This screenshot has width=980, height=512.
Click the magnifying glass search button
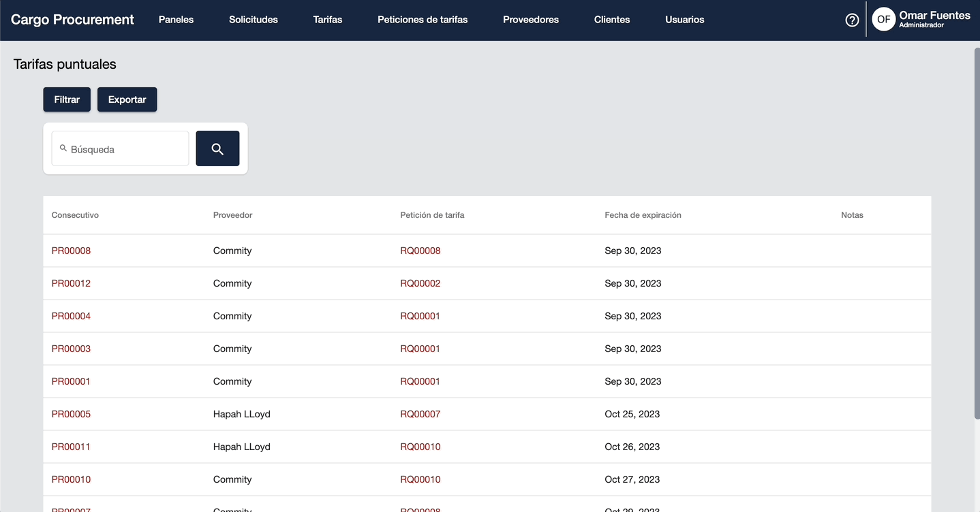(x=217, y=148)
